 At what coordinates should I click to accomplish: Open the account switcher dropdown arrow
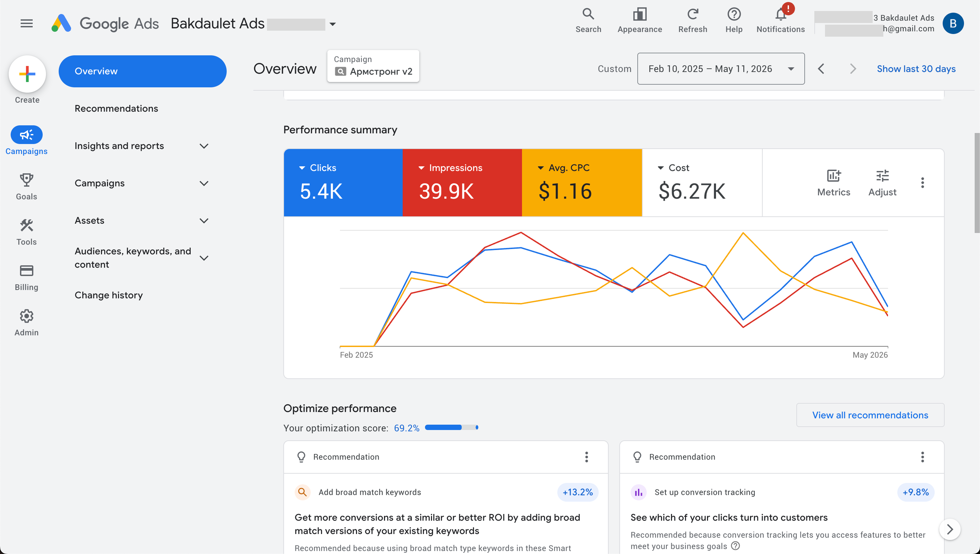(x=333, y=24)
